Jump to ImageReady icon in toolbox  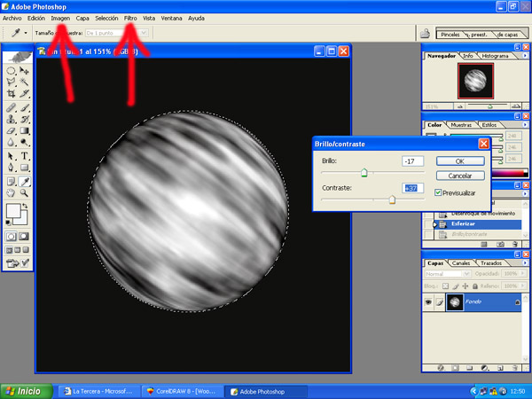pyautogui.click(x=13, y=263)
